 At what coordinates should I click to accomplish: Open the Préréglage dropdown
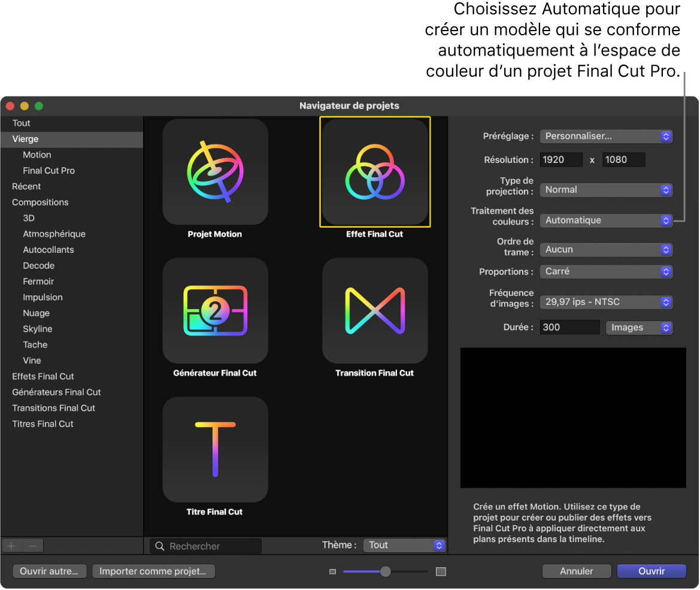coord(605,136)
